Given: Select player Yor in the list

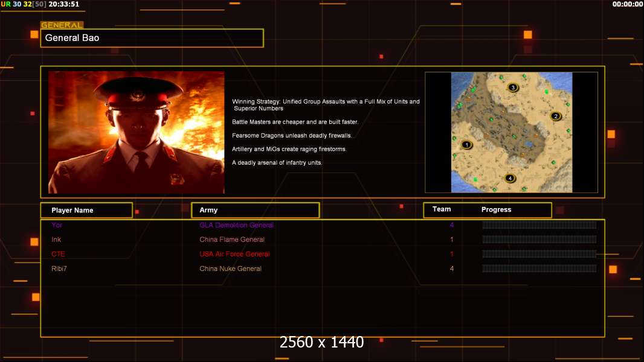Looking at the screenshot, I should pos(57,225).
